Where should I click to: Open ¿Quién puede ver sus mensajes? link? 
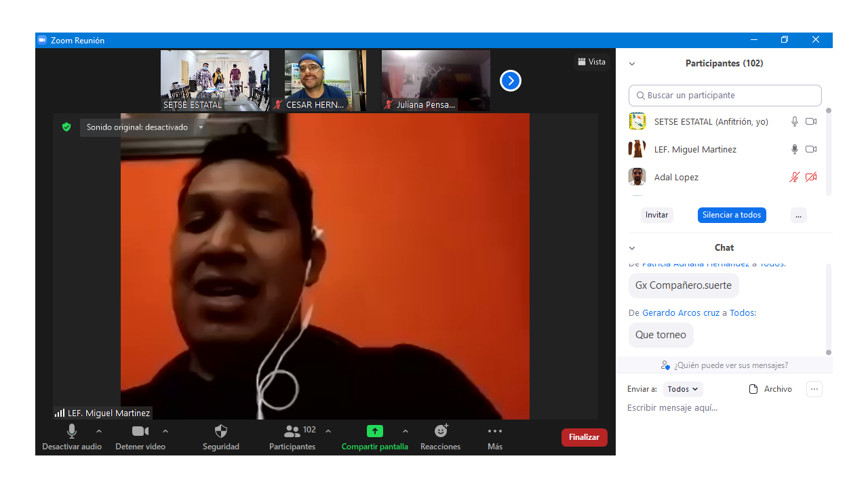(730, 365)
